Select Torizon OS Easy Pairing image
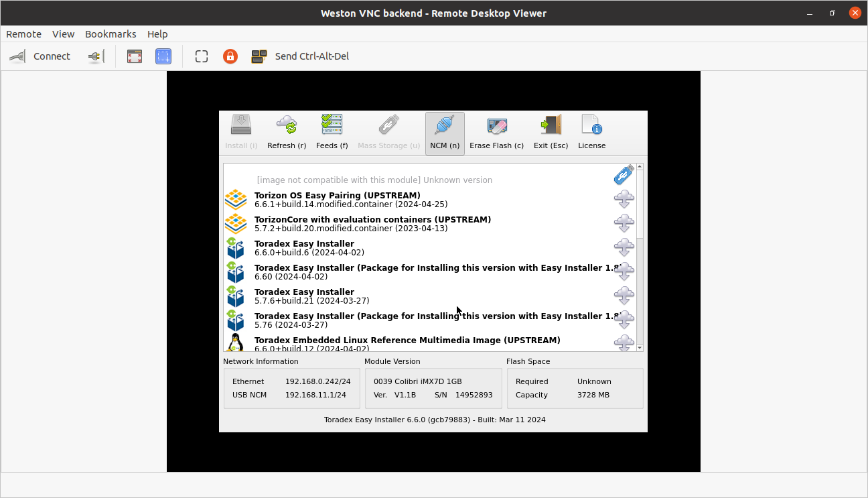The height and width of the screenshot is (498, 868). point(338,200)
